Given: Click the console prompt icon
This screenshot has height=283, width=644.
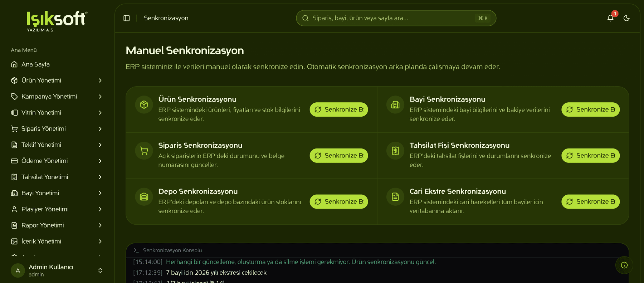Looking at the screenshot, I should tap(136, 250).
